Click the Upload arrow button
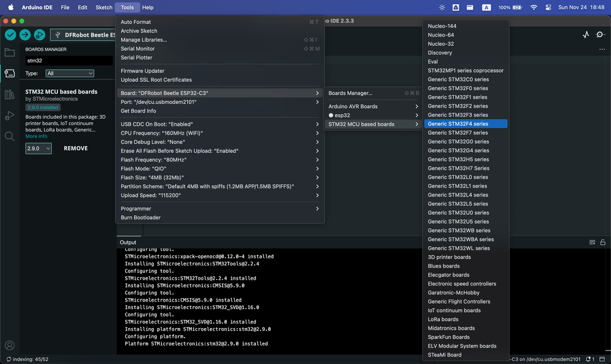 25,35
